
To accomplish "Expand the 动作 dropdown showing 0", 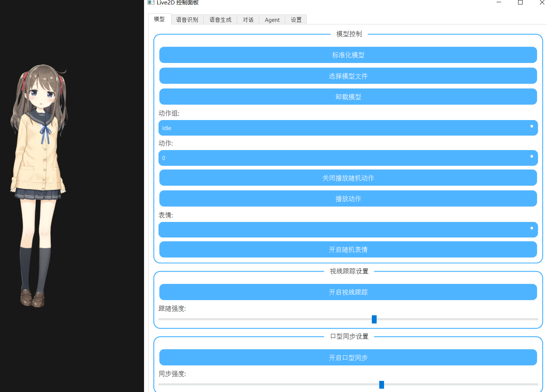I will coord(348,158).
